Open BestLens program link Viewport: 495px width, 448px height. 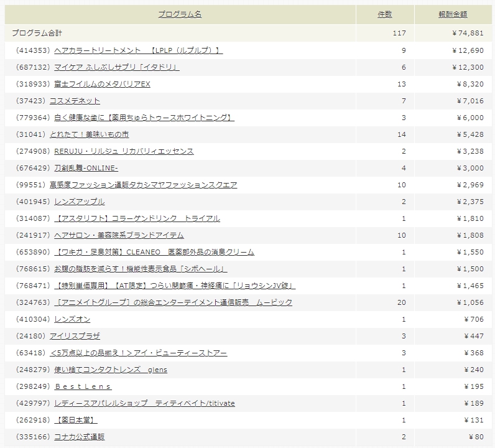83,386
